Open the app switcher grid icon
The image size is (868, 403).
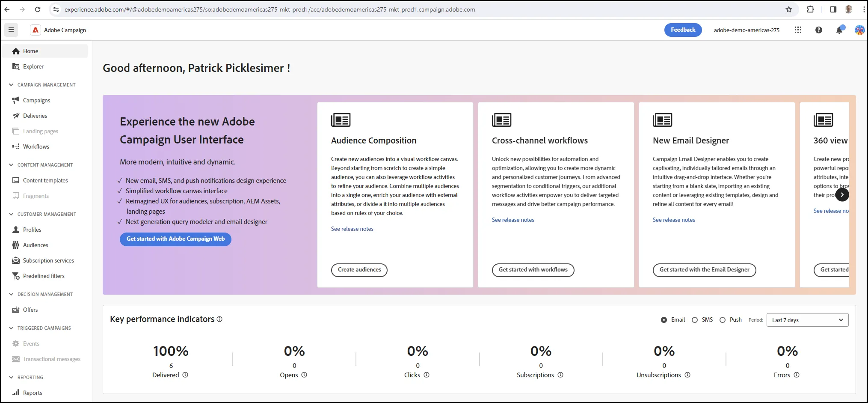[x=798, y=30]
